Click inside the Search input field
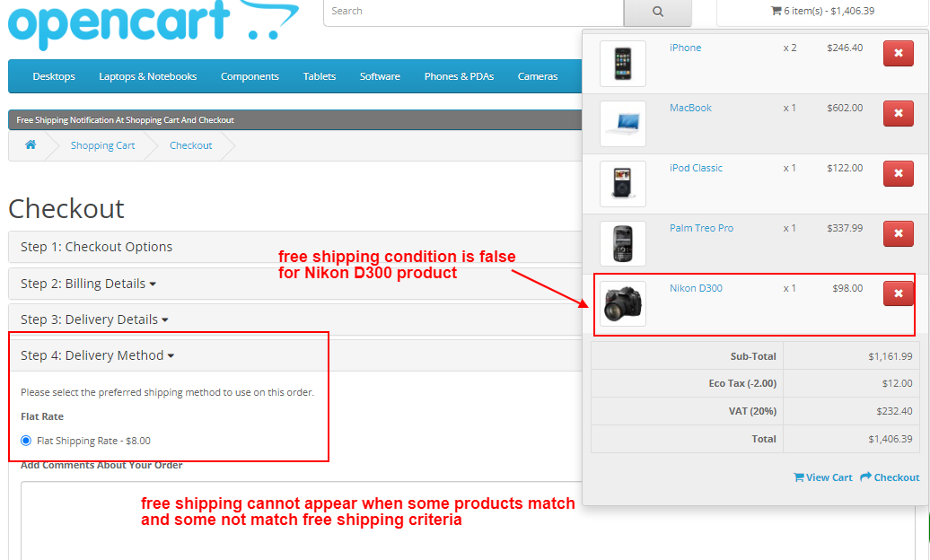Image resolution: width=930 pixels, height=560 pixels. click(x=467, y=13)
